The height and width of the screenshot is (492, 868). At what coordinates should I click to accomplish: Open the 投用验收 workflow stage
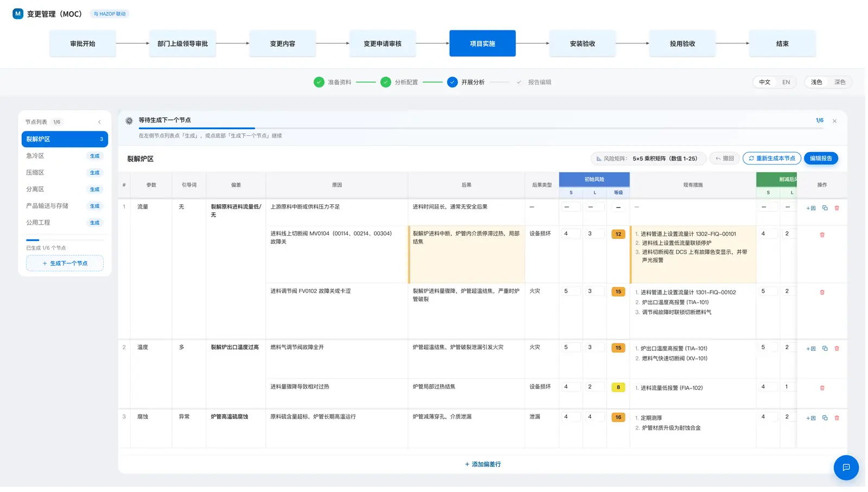(682, 43)
